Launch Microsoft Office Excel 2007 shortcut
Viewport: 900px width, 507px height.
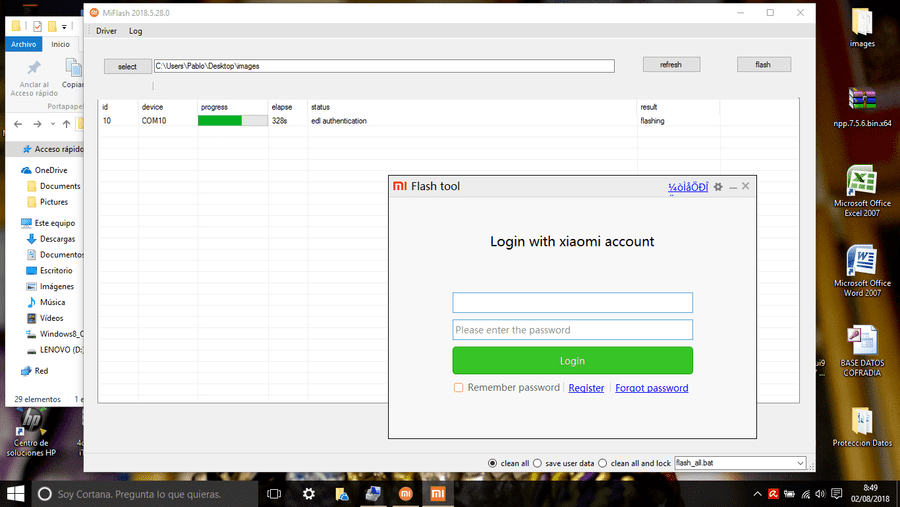coord(862,191)
